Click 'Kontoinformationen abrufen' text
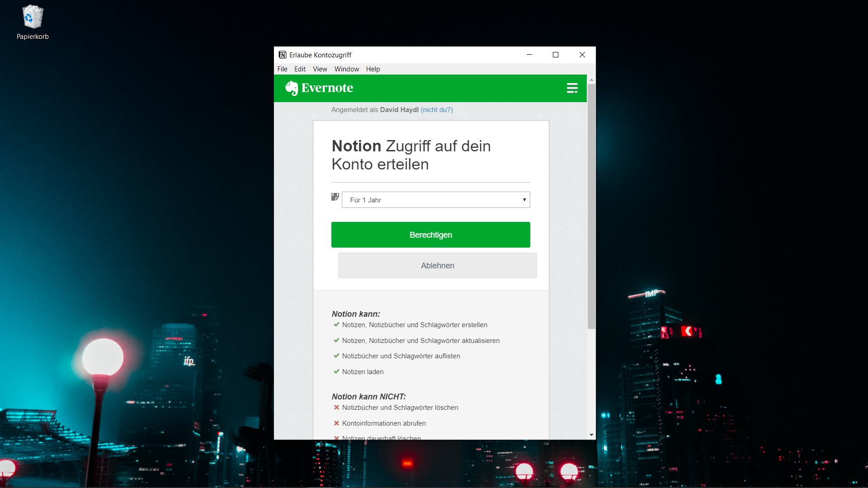The width and height of the screenshot is (868, 488). pyautogui.click(x=384, y=423)
